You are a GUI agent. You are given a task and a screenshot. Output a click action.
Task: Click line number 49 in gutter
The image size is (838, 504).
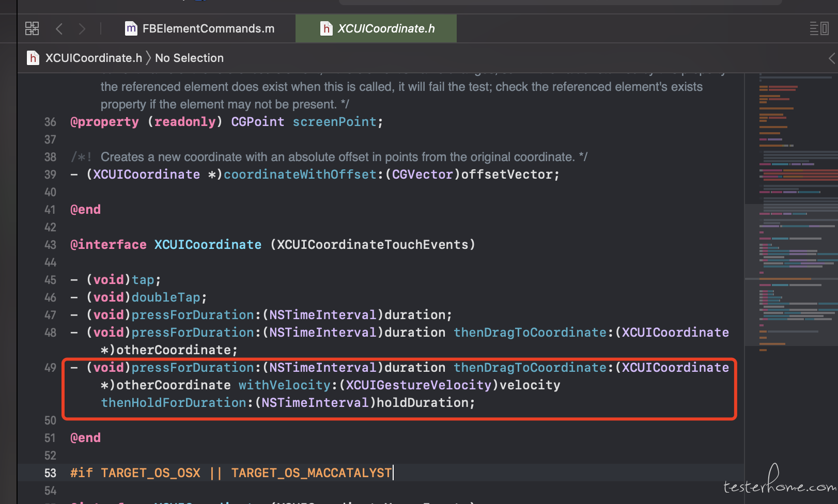pos(50,368)
